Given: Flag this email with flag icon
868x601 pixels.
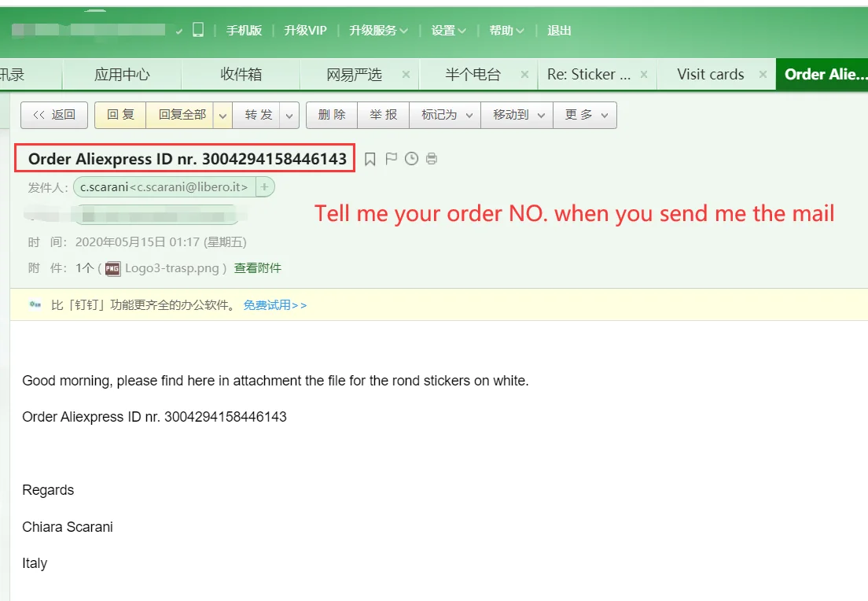Looking at the screenshot, I should (x=391, y=159).
